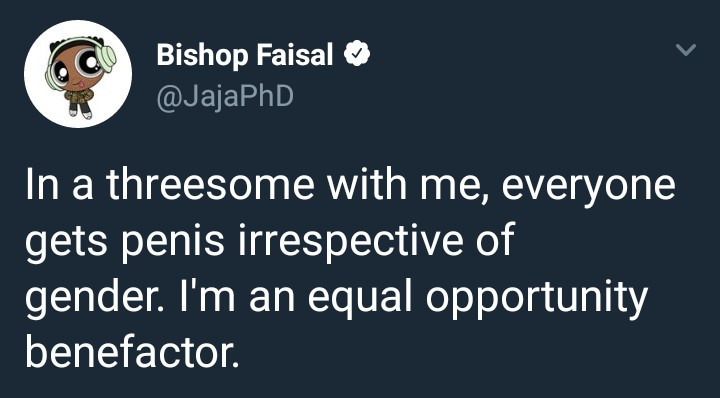The height and width of the screenshot is (398, 720).
Task: Select the tweet's first line about threesome
Action: [x=350, y=187]
